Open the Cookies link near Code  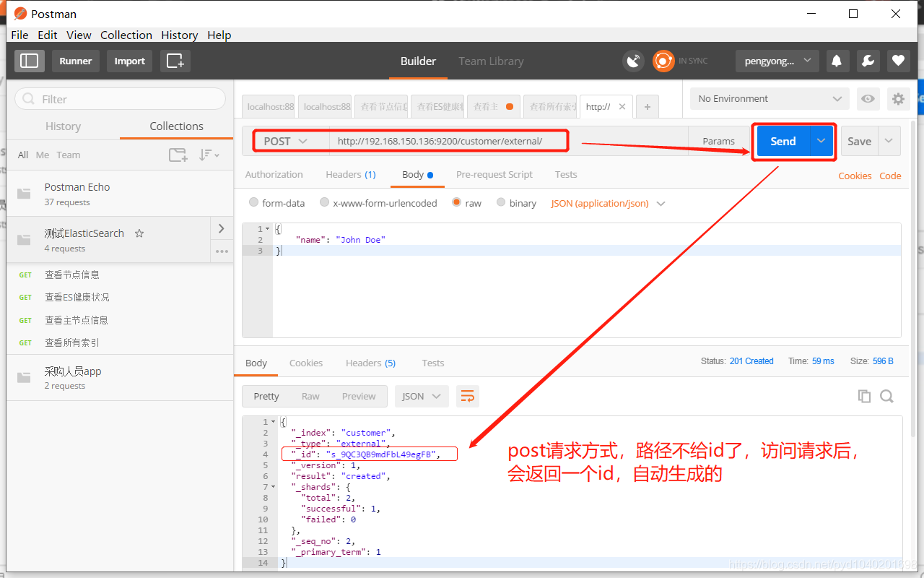[x=855, y=176]
